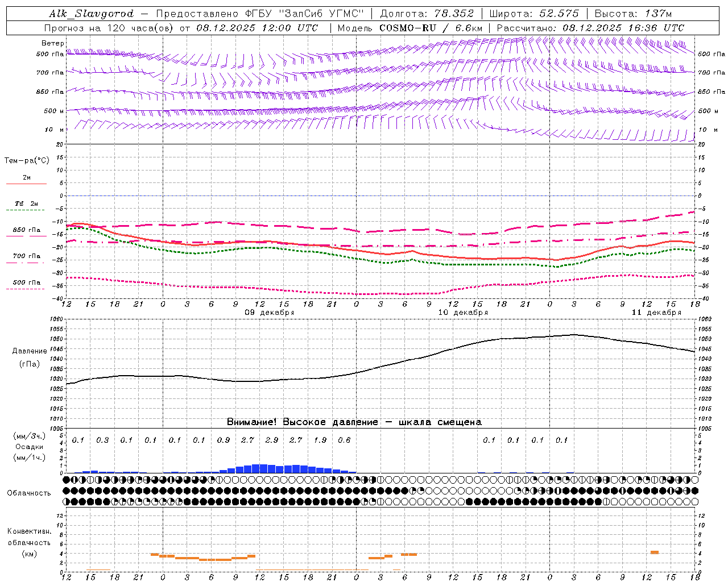
Task: Click the 0.6 precipitation value
Action: [344, 440]
